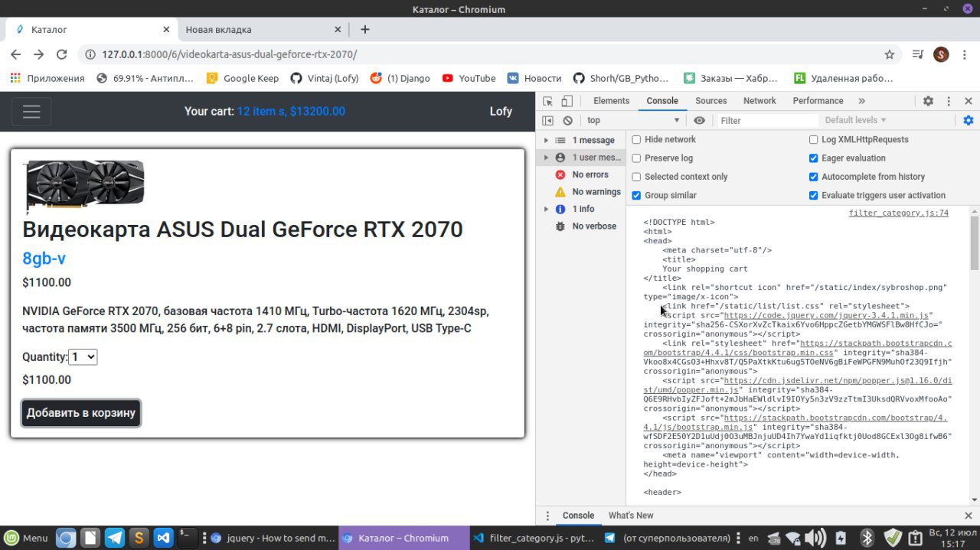Open the media control playlist icon
Image resolution: width=980 pixels, height=550 pixels.
pyautogui.click(x=918, y=54)
